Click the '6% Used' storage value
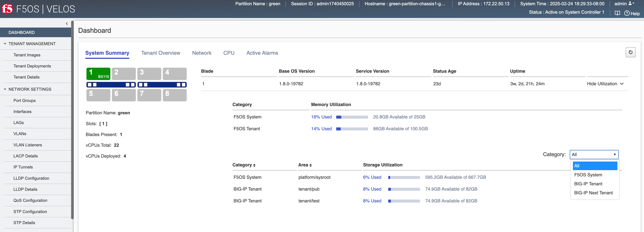Image resolution: width=644 pixels, height=232 pixels. click(372, 177)
